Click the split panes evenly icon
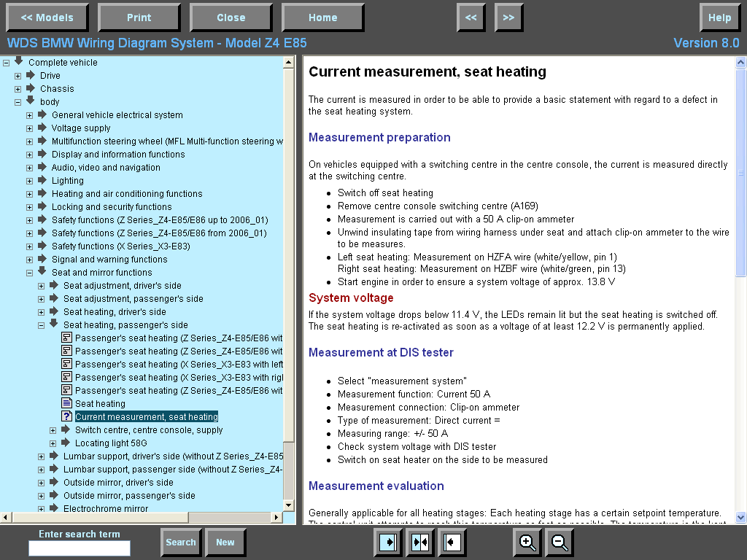Screen dimensions: 747x560 pos(419,542)
